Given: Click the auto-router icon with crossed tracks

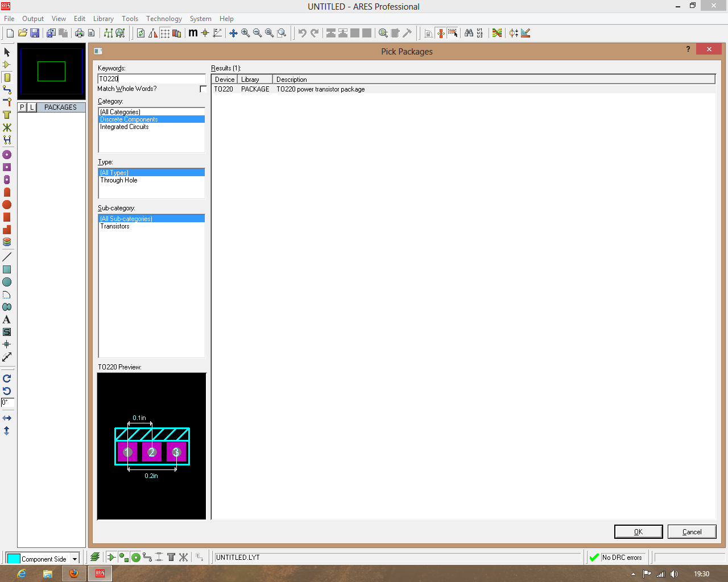Looking at the screenshot, I should click(x=497, y=33).
